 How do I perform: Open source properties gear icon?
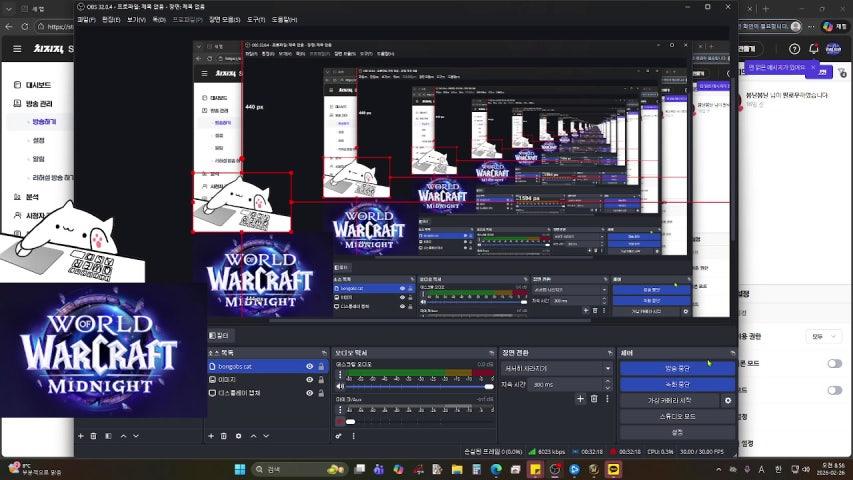click(238, 436)
